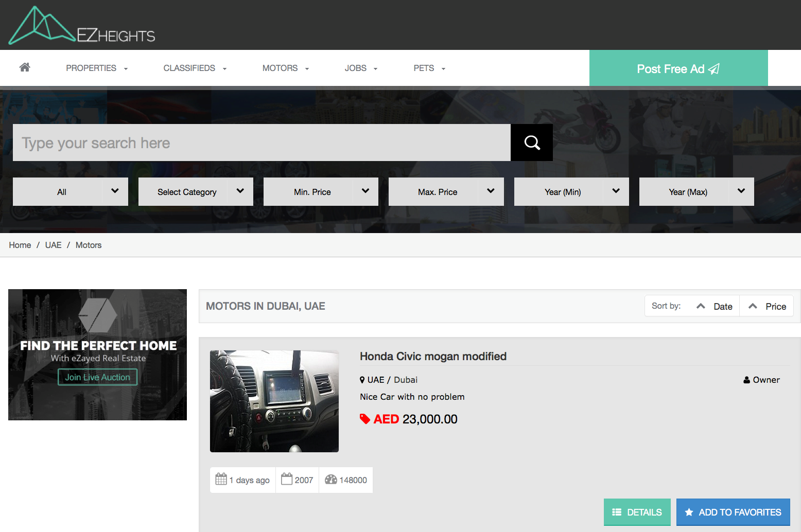Open the Jobs menu
This screenshot has width=801, height=532.
coord(361,68)
